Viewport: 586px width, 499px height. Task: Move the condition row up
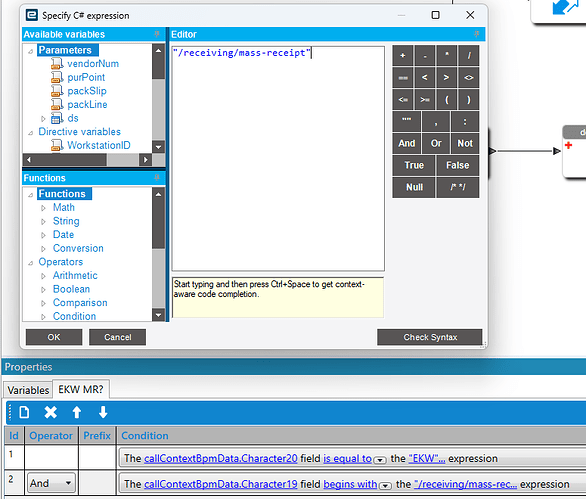point(77,412)
